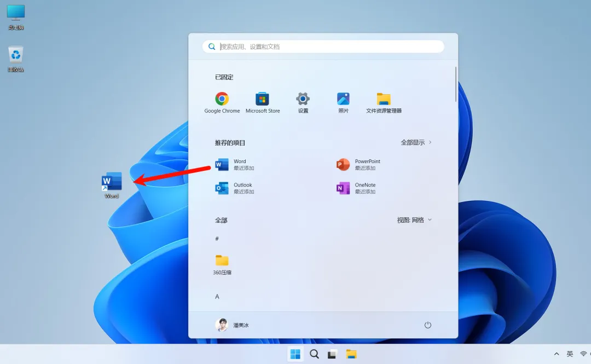Open Google Chrome from pinned apps
The width and height of the screenshot is (591, 364).
pos(222,102)
